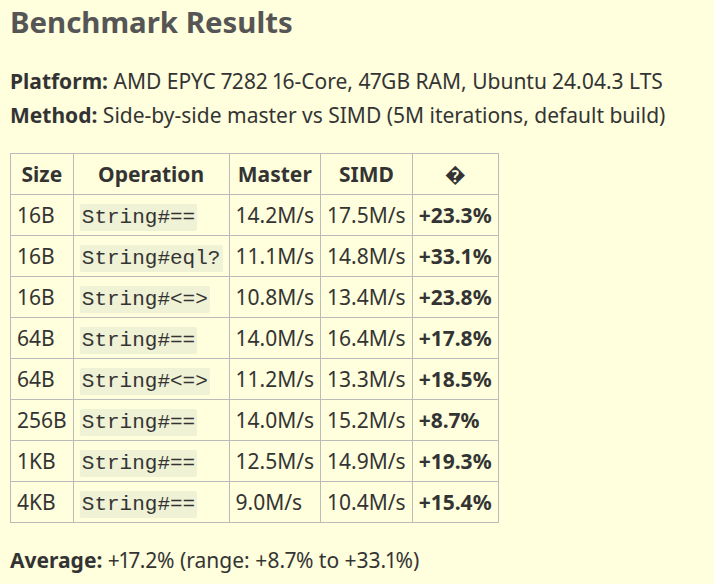Image resolution: width=714 pixels, height=584 pixels.
Task: Click the 64B String#<=> code cell
Action: (x=145, y=381)
